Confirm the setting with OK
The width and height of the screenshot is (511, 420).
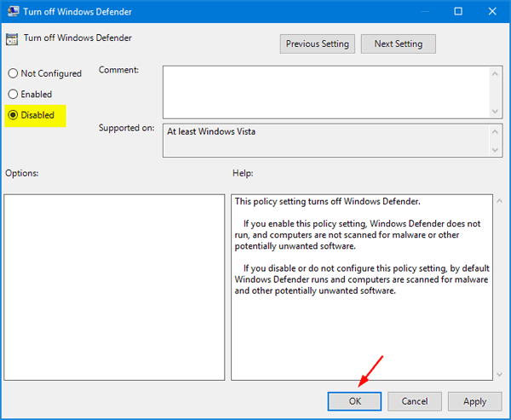[354, 401]
